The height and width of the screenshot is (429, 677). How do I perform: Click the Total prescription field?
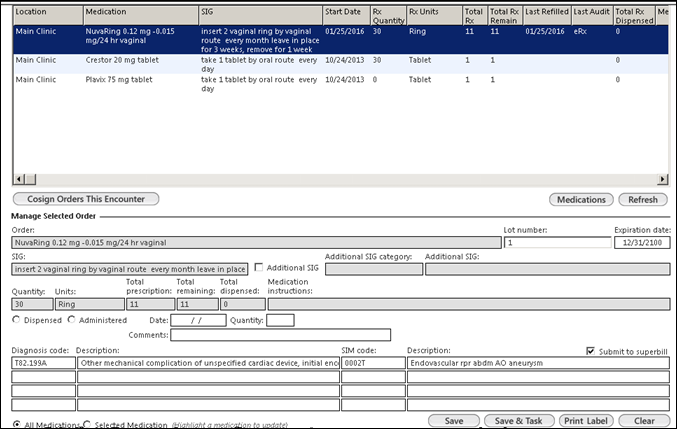(151, 304)
